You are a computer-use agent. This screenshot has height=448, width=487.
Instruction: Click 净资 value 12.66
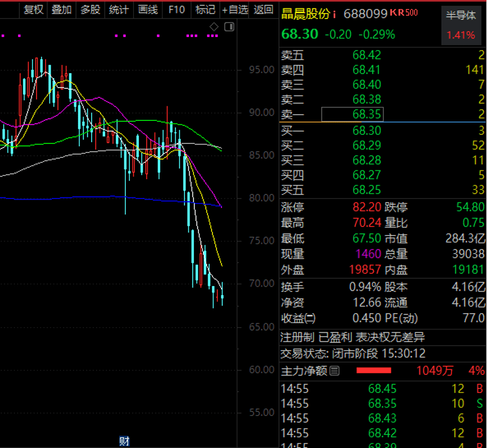point(367,303)
